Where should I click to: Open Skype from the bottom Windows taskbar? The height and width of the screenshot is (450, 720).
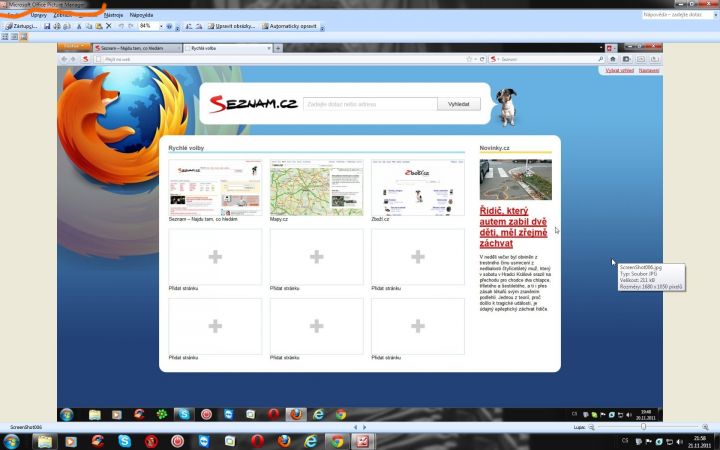(124, 441)
